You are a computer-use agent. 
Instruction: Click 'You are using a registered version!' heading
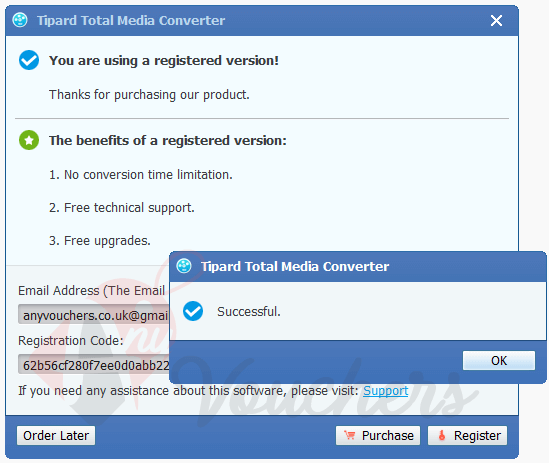pyautogui.click(x=164, y=61)
